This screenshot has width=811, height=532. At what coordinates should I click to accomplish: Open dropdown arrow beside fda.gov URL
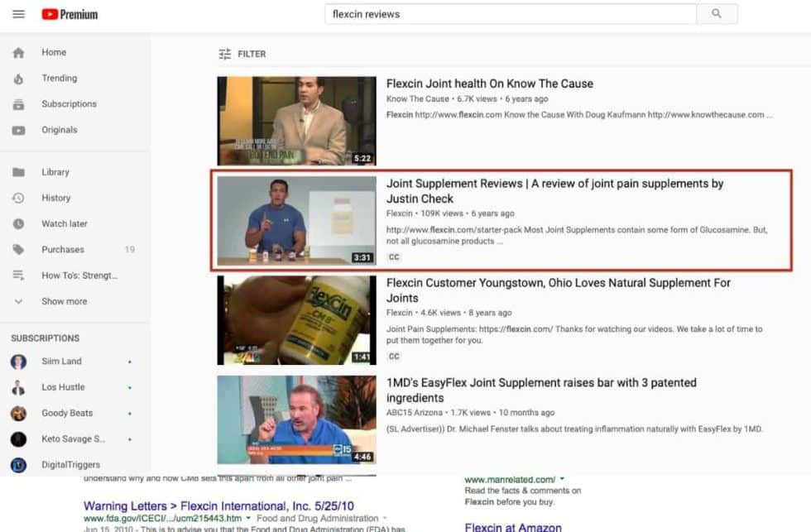coord(248,518)
